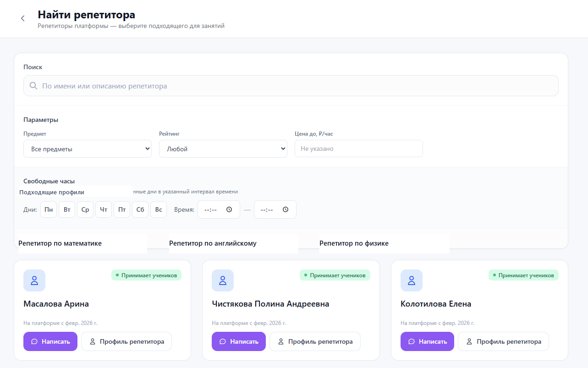
Task: Click the search magnifier icon
Action: click(33, 86)
